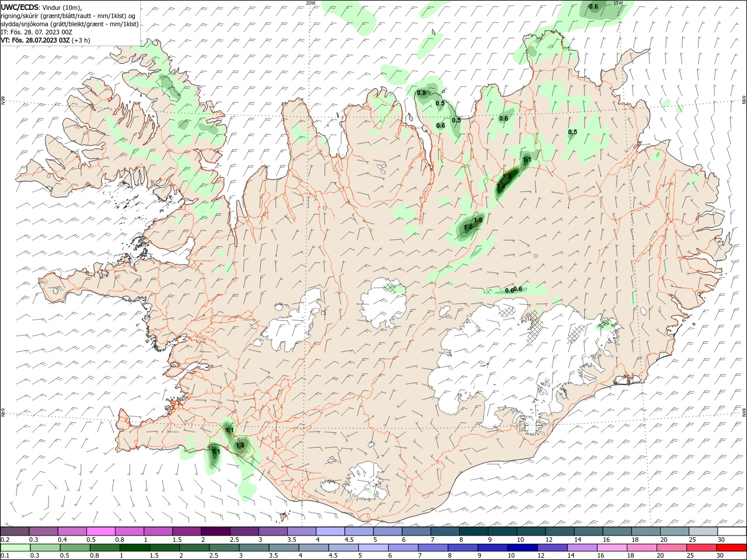Screen dimensions: 747x560
Task: Click the 'slydda/snjókoma' legend description line
Action: [70, 24]
